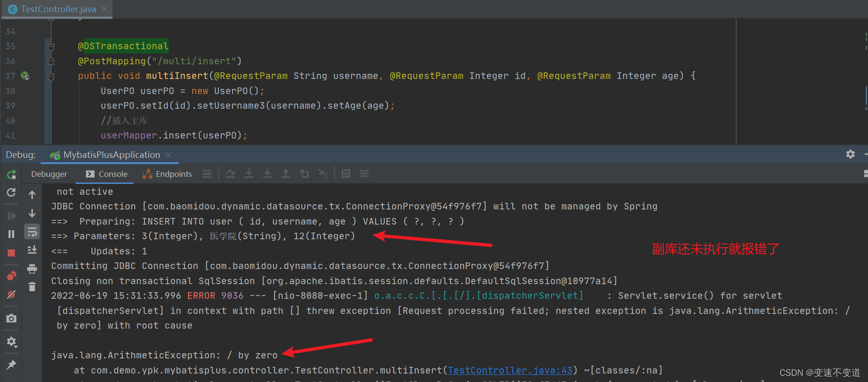868x382 pixels.
Task: Close the TestController.java editor tab
Action: (104, 9)
